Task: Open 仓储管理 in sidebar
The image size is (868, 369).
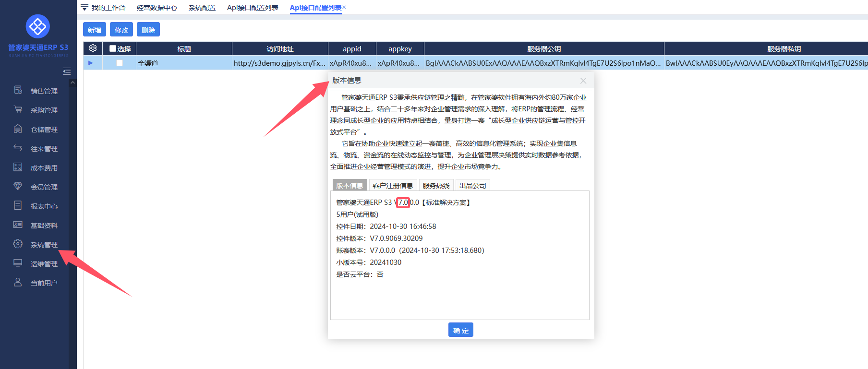Action: click(x=44, y=129)
